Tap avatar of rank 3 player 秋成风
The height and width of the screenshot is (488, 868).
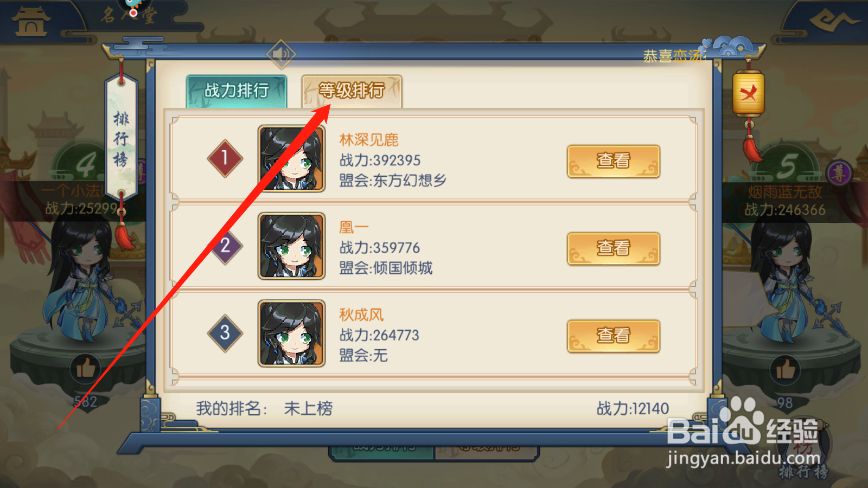click(291, 333)
